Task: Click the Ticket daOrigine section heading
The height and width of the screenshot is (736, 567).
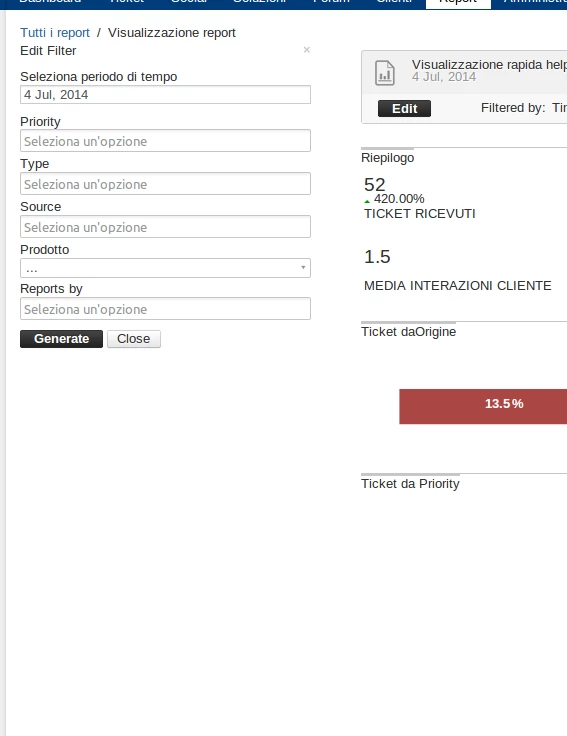Action: [x=408, y=332]
